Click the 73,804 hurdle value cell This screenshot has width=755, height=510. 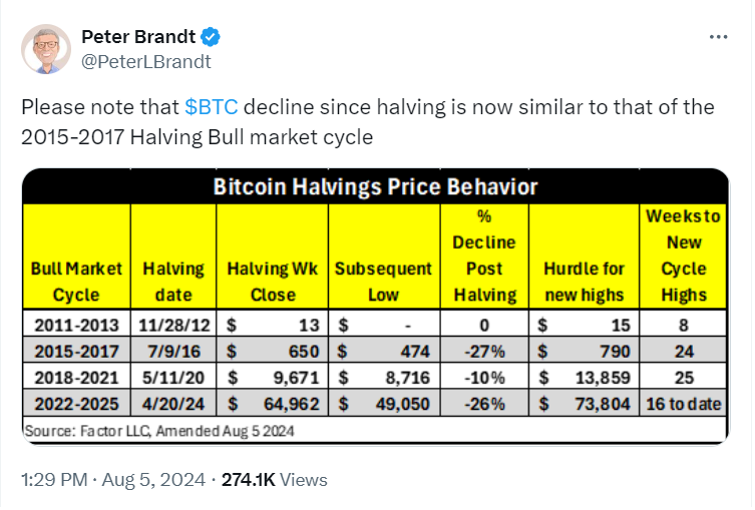584,404
